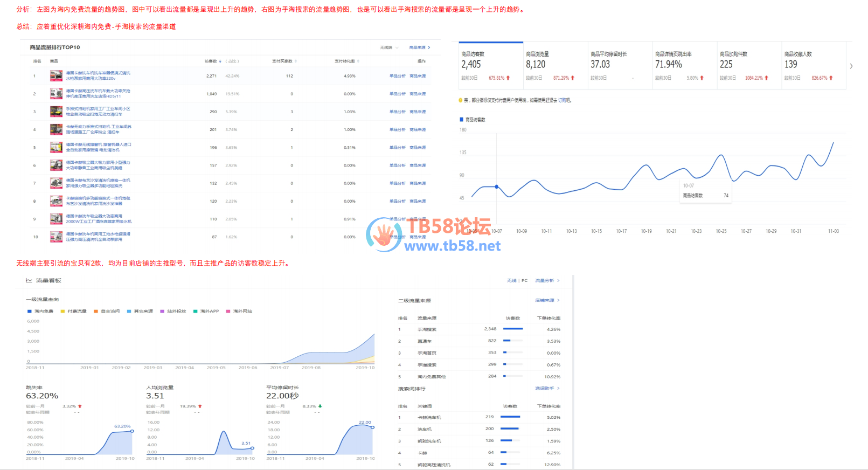This screenshot has height=470, width=868.
Task: Open 商品来源 for rank 2 product
Action: (418, 94)
